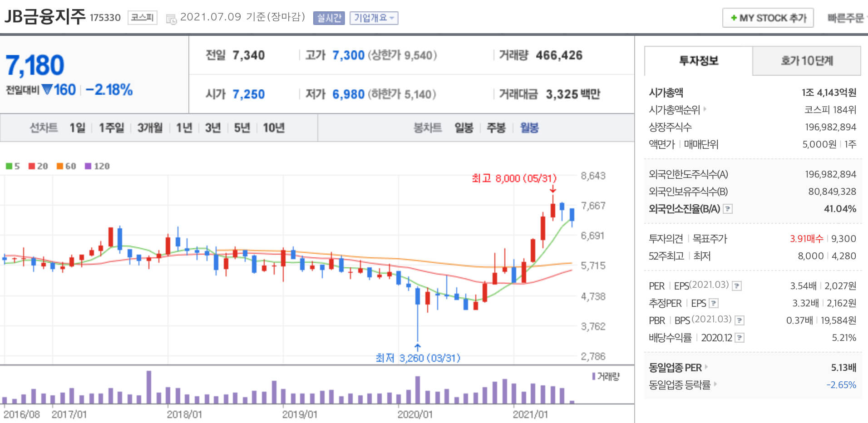Select the 3개월 line chart period
The width and height of the screenshot is (868, 423).
(x=150, y=128)
